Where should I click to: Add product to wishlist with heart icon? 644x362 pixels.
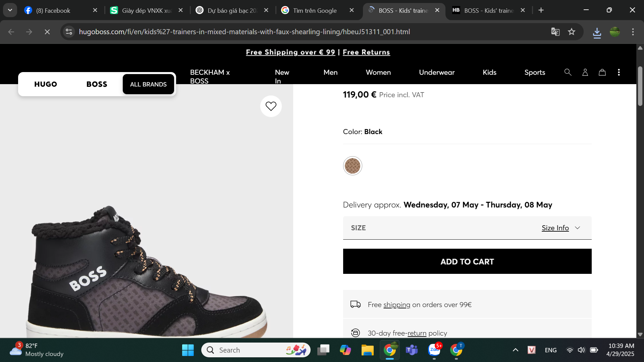[271, 106]
